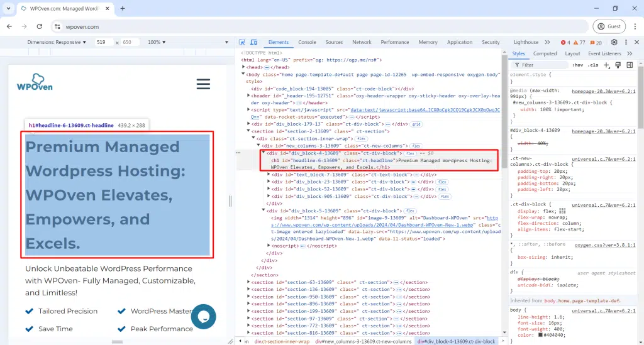The image size is (644, 345).
Task: Go forward in browser history
Action: [x=25, y=26]
